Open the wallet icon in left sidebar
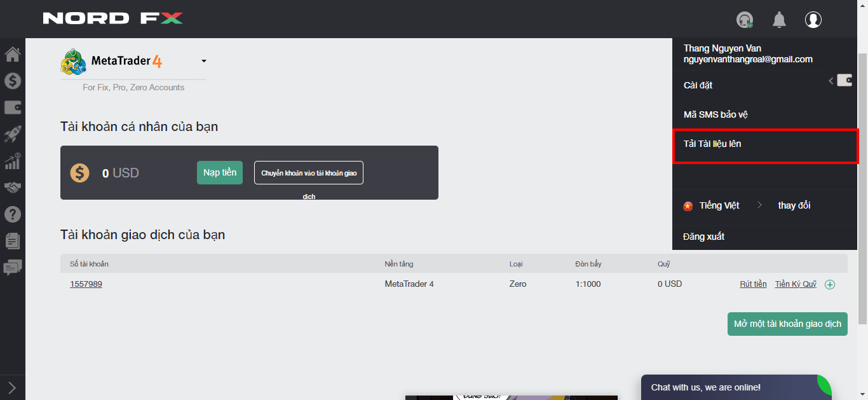Viewport: 868px width, 400px height. click(x=13, y=107)
